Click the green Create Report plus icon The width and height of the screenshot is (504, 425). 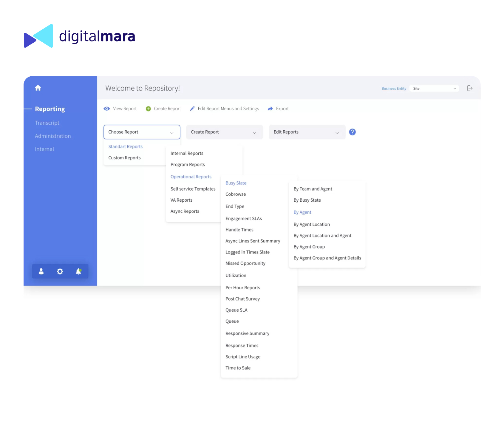tap(148, 109)
